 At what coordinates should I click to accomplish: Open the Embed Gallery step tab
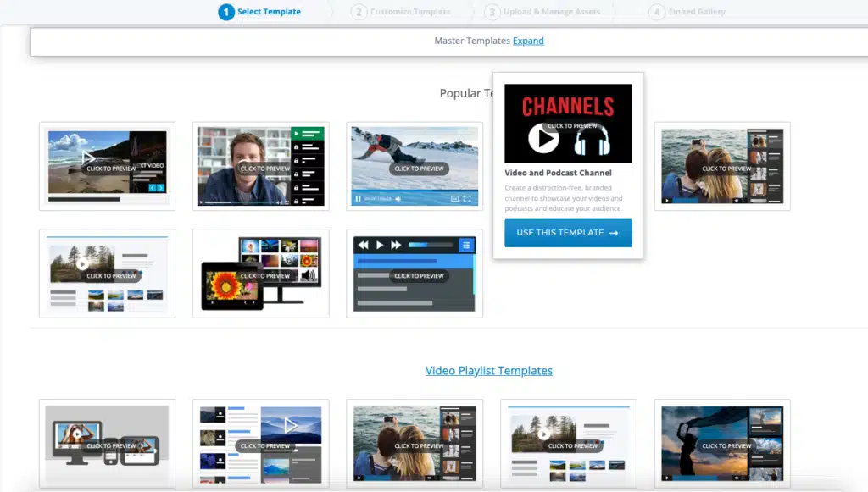[x=697, y=12]
